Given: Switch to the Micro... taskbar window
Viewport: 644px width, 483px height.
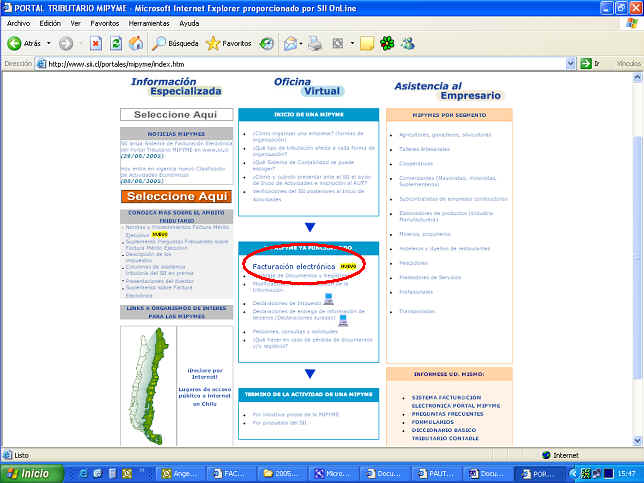Looking at the screenshot, I should (x=334, y=474).
